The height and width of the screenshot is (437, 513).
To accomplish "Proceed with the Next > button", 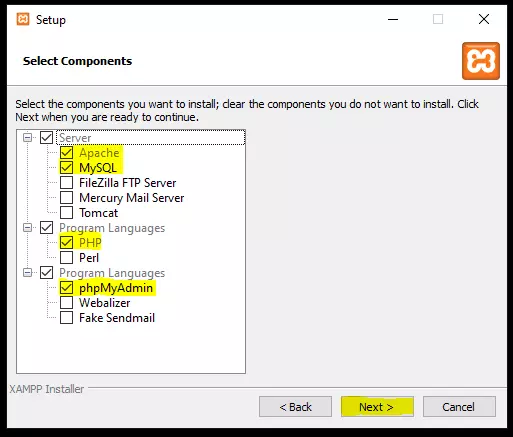I will tap(377, 407).
